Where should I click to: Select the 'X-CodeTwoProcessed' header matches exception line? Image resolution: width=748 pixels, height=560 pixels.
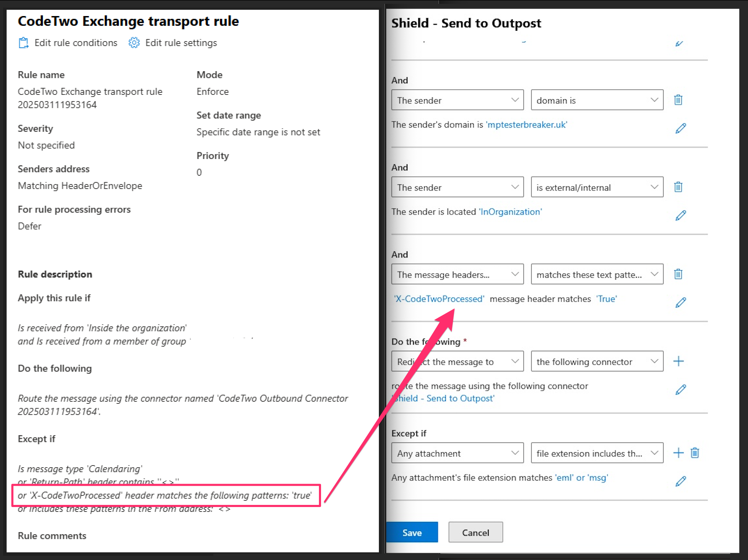coord(165,495)
